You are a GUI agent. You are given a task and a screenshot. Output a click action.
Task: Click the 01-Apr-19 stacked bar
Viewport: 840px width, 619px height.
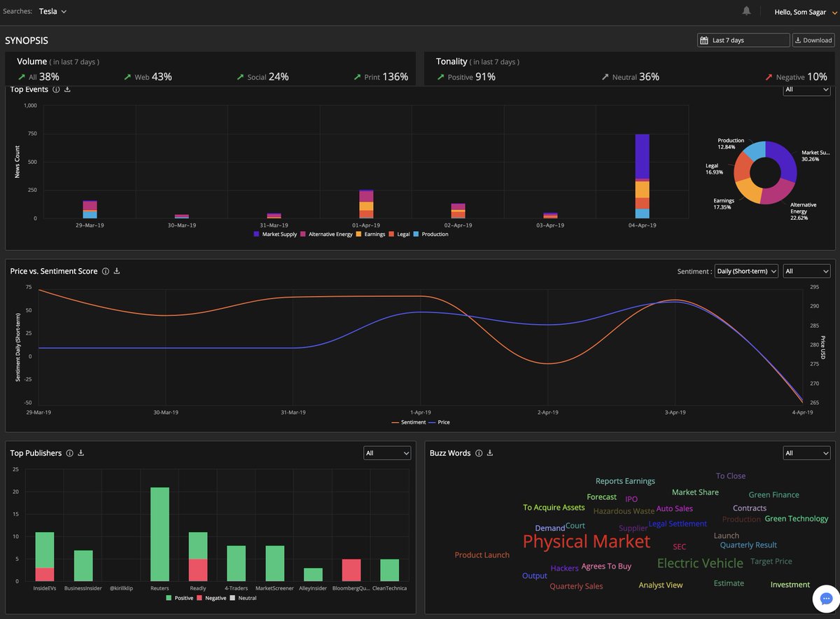(366, 204)
